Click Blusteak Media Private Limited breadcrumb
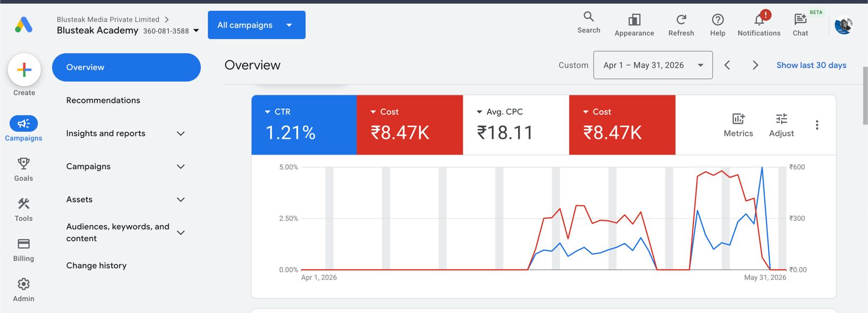The height and width of the screenshot is (313, 868). point(108,20)
